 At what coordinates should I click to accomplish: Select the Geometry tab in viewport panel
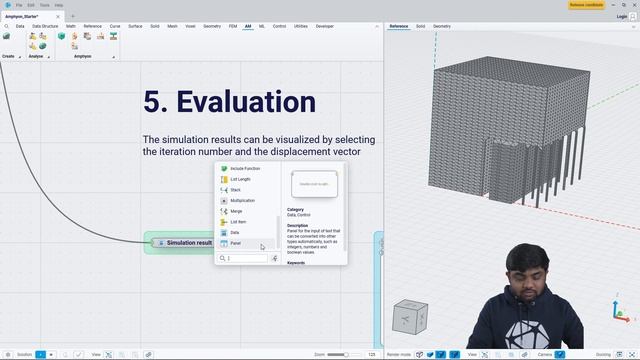tap(442, 26)
